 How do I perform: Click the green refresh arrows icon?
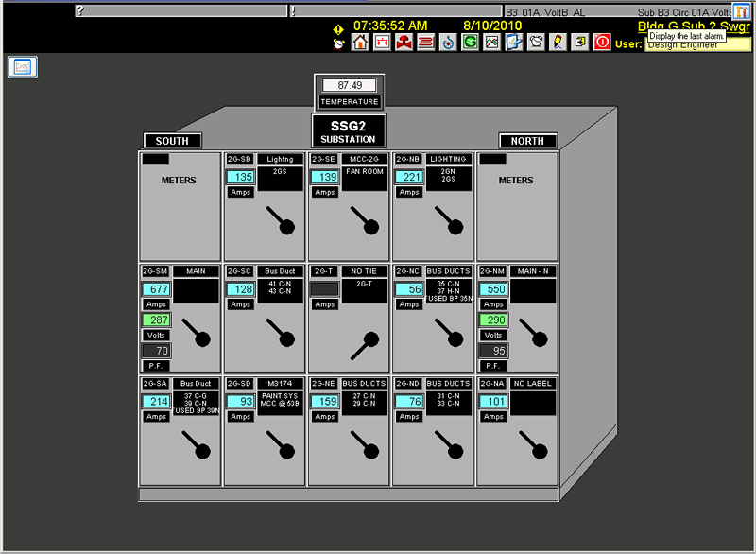tap(470, 42)
